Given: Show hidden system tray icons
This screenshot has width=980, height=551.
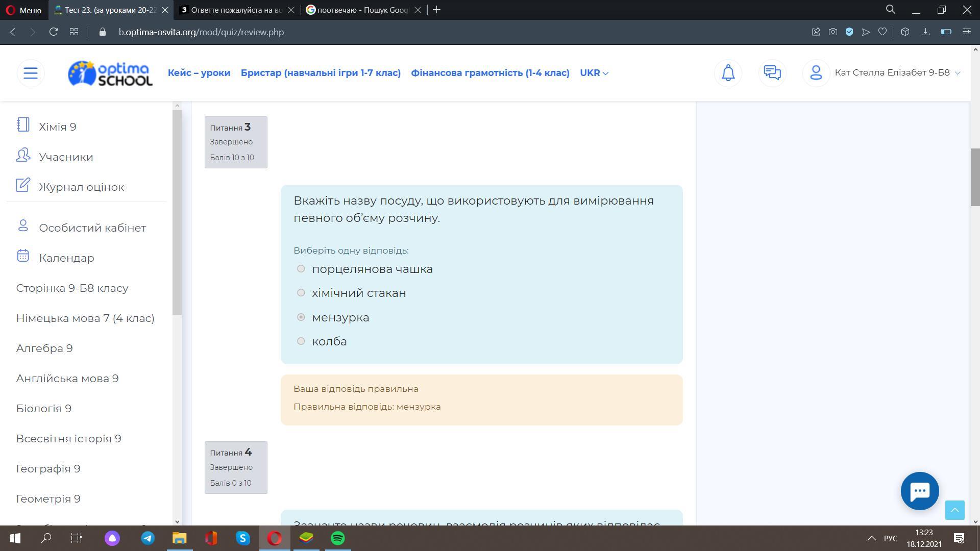Looking at the screenshot, I should (871, 538).
